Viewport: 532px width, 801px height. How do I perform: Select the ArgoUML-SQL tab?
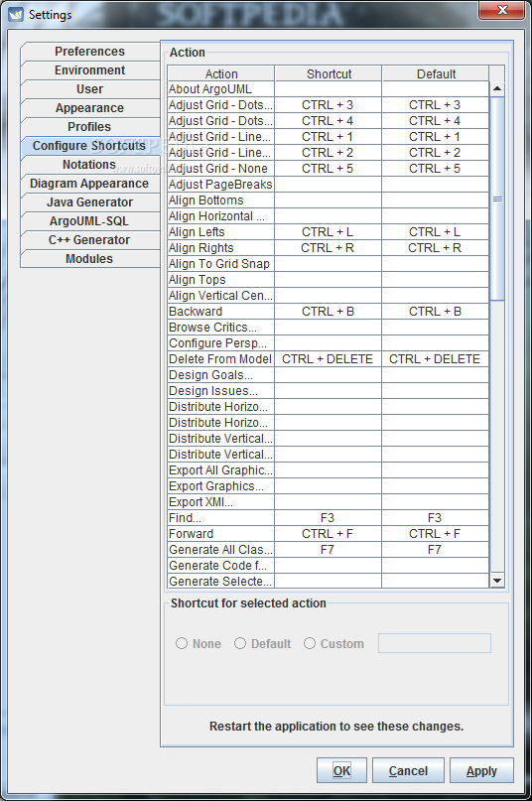tap(90, 221)
